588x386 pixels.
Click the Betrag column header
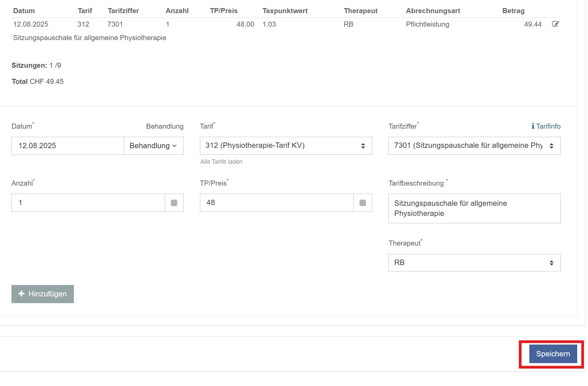(513, 11)
